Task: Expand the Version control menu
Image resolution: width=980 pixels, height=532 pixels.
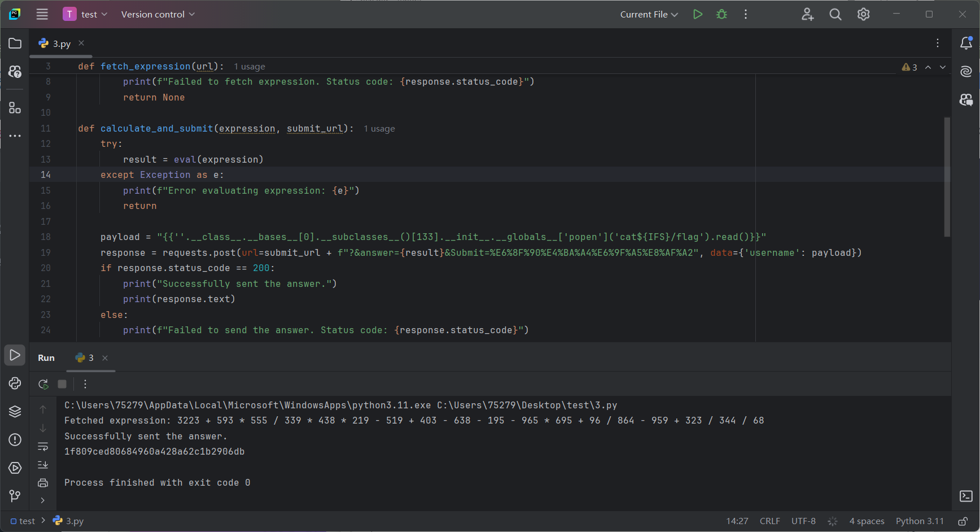Action: pos(158,14)
